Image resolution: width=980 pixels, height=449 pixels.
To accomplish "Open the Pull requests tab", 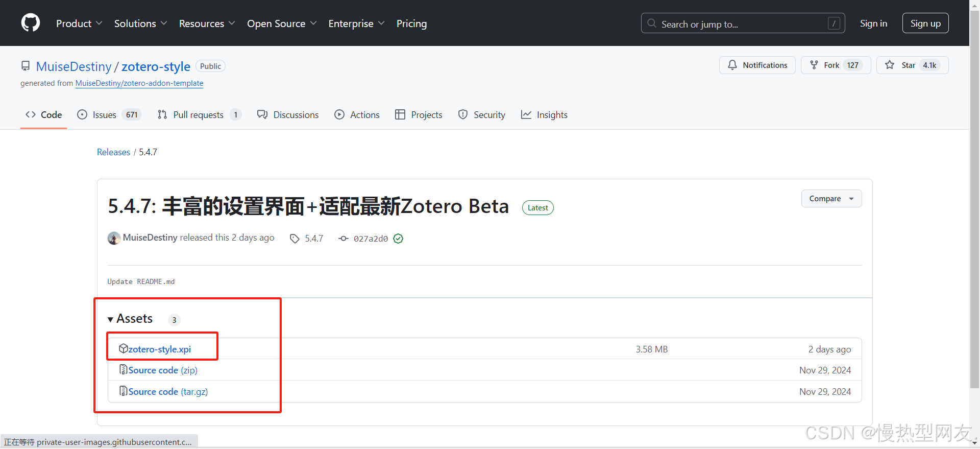I will pyautogui.click(x=199, y=115).
